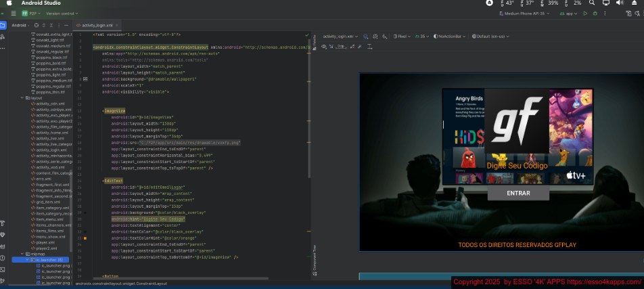Open the Component Tree side tab
The image size is (644, 289).
[315, 260]
